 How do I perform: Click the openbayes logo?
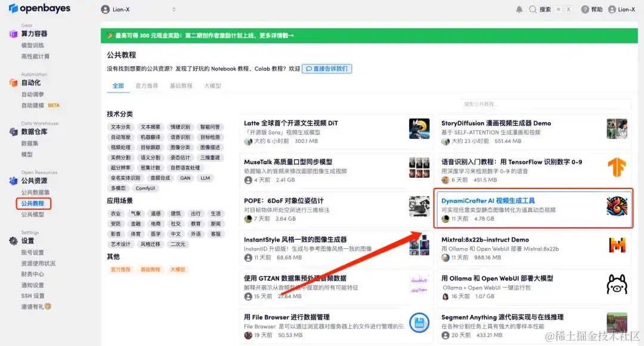pyautogui.click(x=39, y=8)
